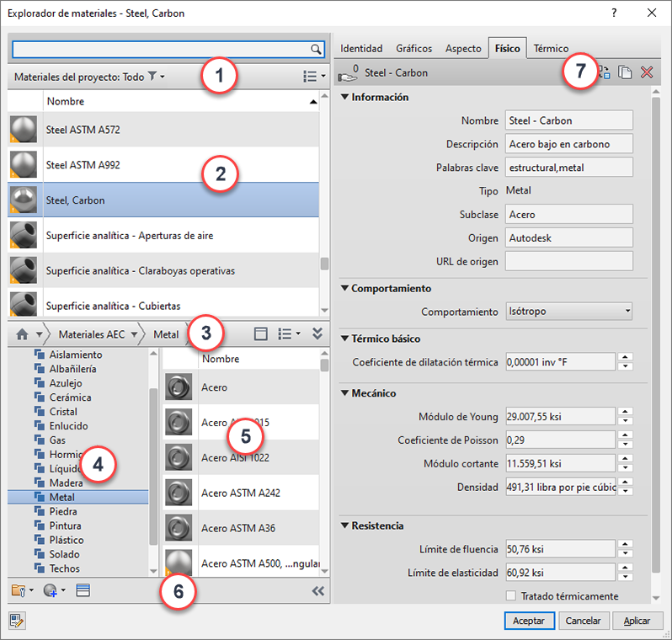Click the material parameters icon at bottom-left

point(17,621)
